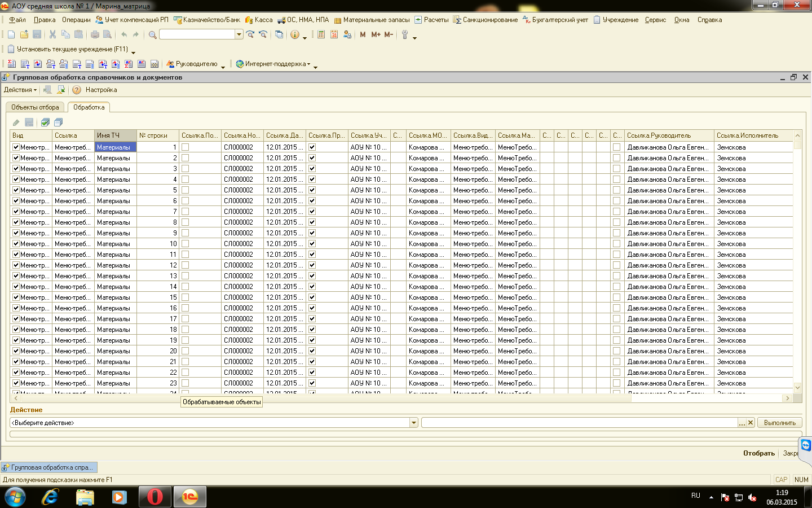Toggle Ссылка.Пр... checkbox in row 10
Screen dimensions: 812x508
point(312,244)
